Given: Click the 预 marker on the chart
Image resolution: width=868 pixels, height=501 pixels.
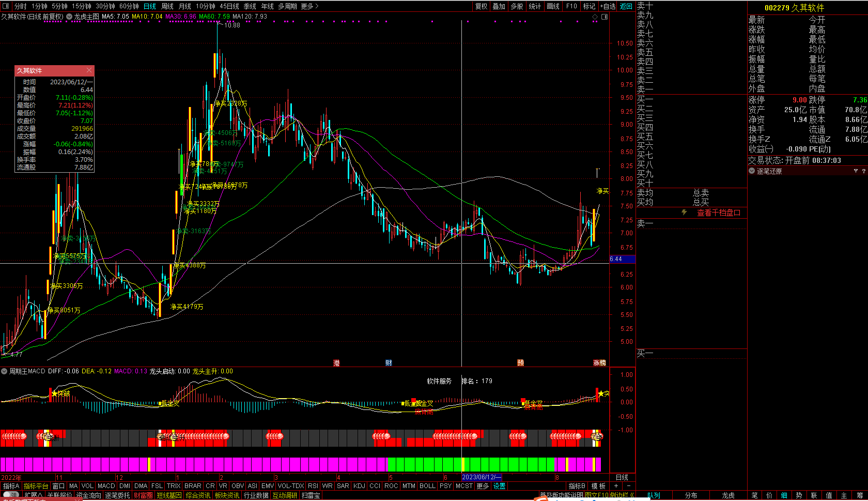Looking at the screenshot, I should [x=520, y=363].
